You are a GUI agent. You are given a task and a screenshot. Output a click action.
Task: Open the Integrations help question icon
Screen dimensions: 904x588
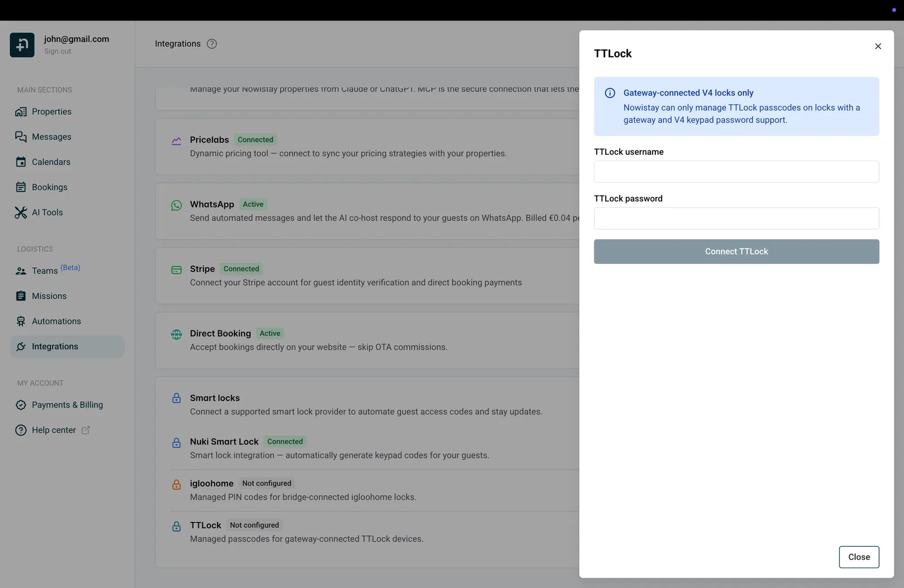(212, 44)
